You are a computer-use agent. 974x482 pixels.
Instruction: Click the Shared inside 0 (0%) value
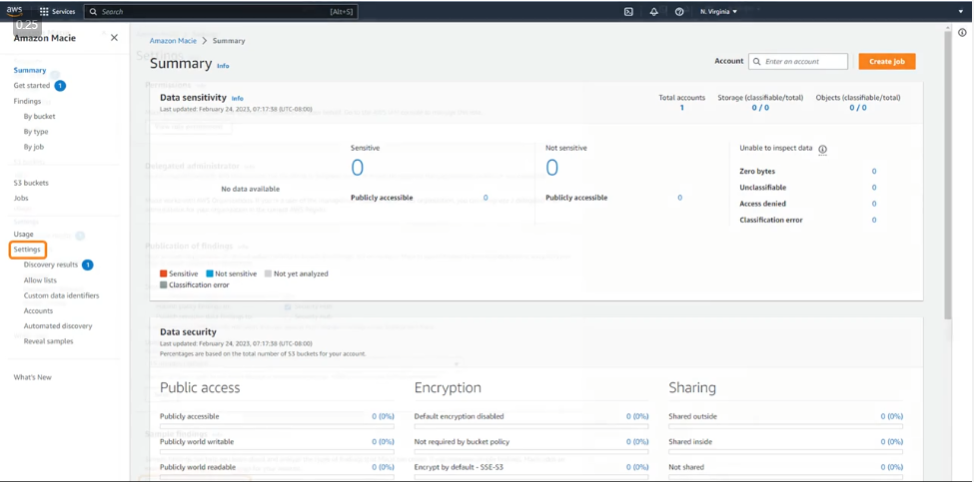click(891, 442)
